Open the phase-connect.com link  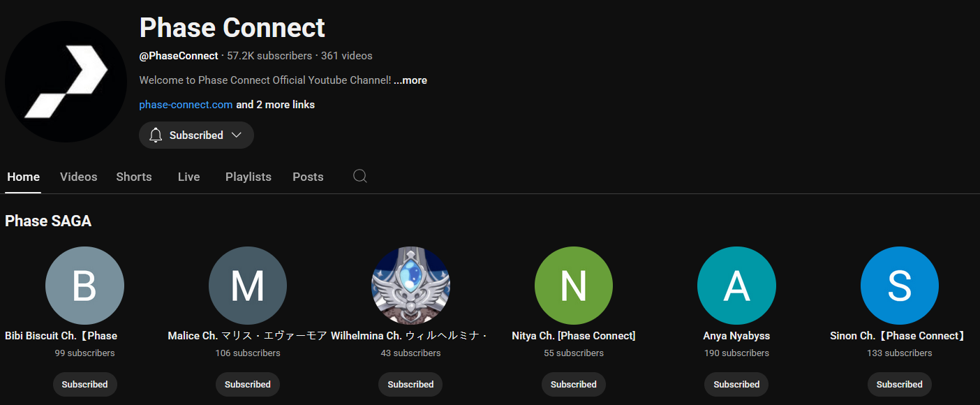[x=186, y=105]
